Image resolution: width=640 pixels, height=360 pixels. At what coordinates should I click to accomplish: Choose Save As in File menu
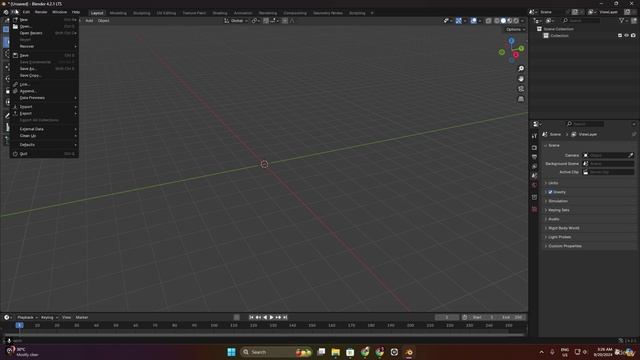(x=44, y=69)
